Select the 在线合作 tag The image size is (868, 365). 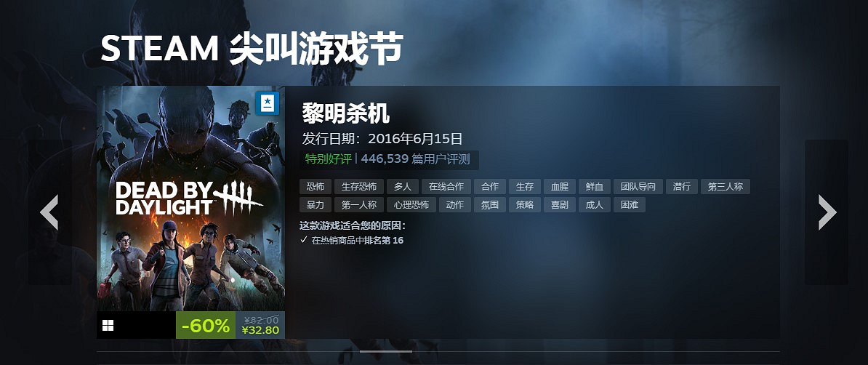click(x=446, y=187)
